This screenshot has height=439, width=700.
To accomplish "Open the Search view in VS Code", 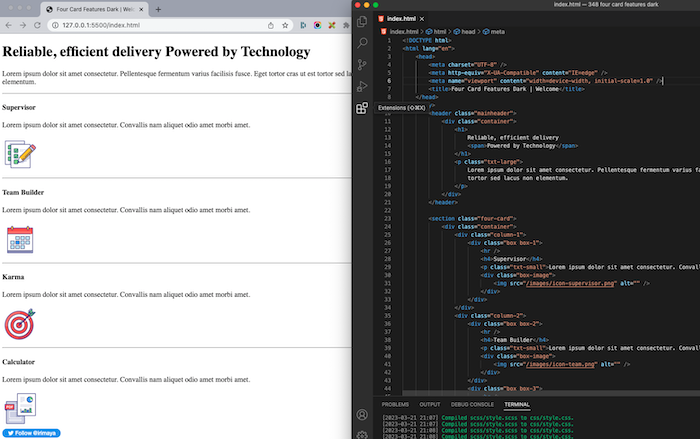I will [x=362, y=43].
